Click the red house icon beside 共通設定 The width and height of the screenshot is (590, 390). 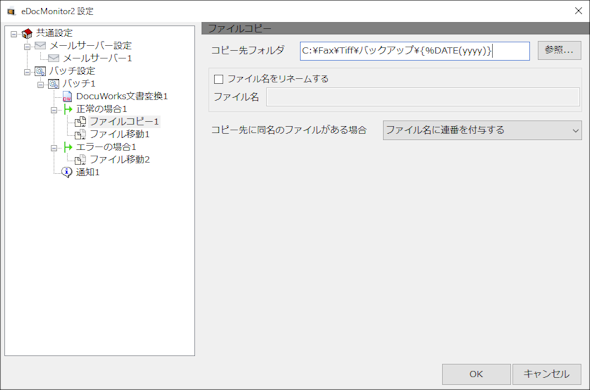click(x=27, y=34)
